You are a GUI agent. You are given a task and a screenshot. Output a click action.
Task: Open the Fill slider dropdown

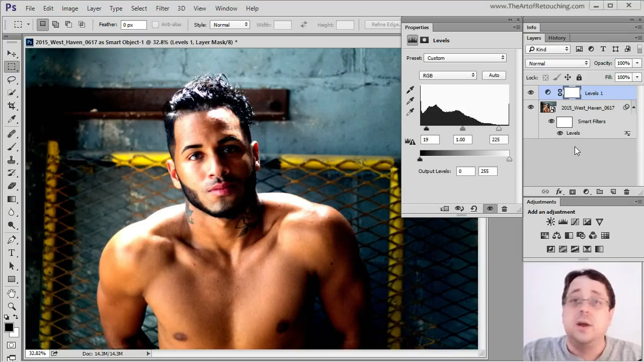[637, 77]
